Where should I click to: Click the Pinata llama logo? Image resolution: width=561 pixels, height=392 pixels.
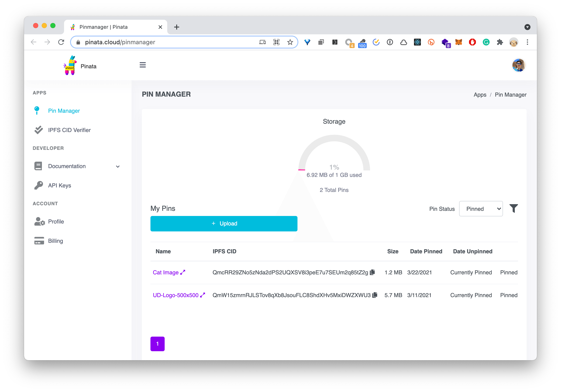point(70,65)
